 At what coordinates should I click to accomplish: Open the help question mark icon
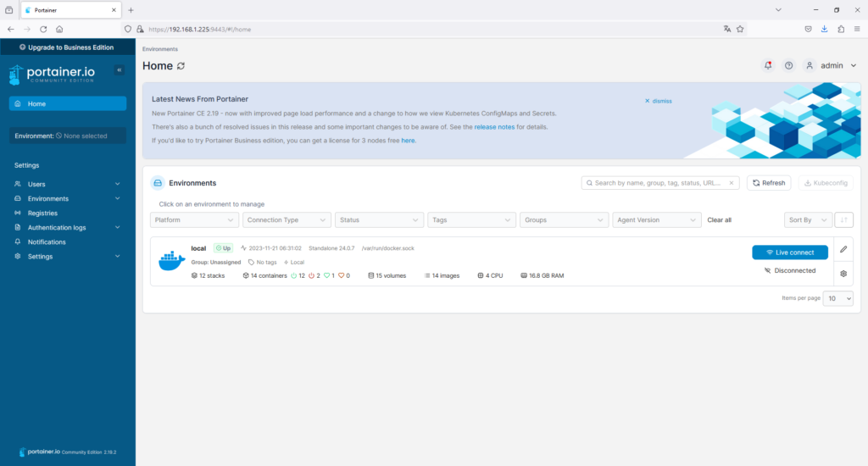789,65
